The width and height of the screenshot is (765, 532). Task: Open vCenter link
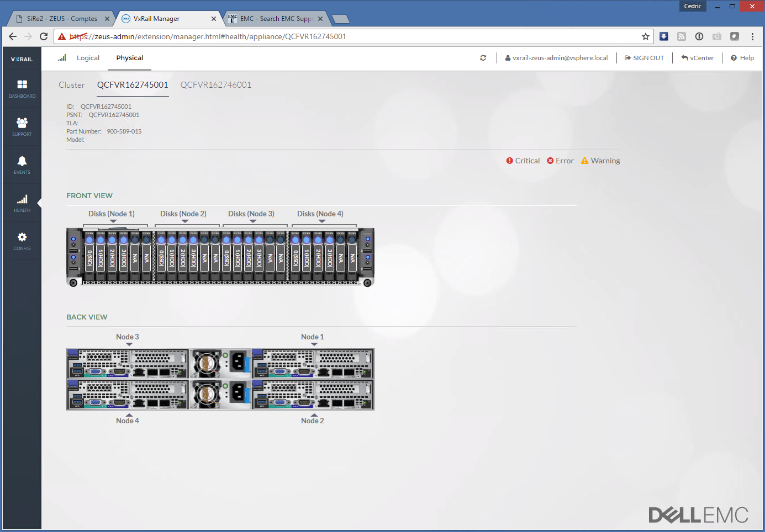(697, 58)
